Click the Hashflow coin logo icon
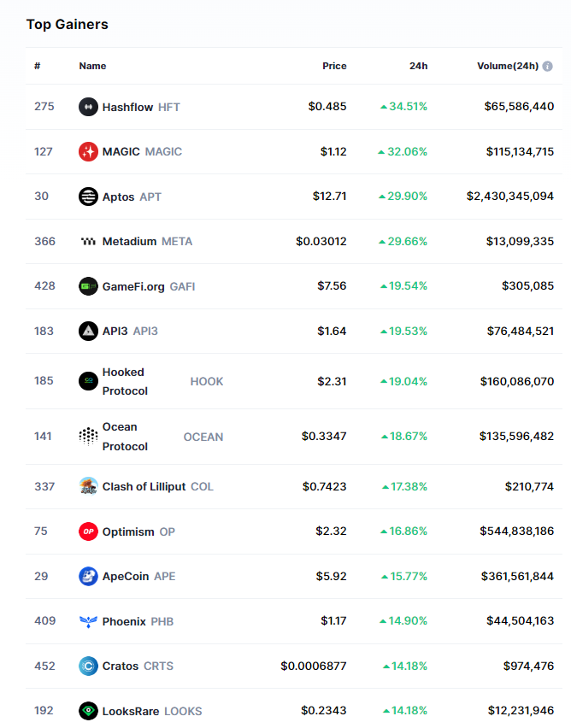Screen dimensions: 571x728 (x=88, y=107)
